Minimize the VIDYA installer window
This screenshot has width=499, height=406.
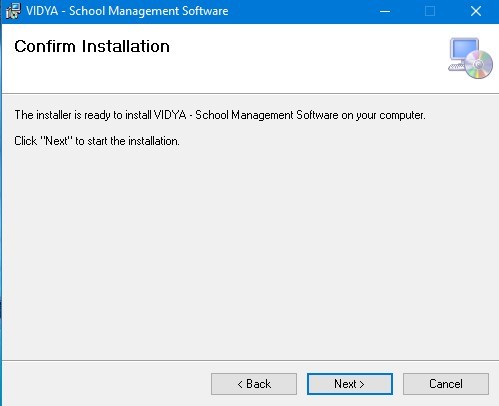385,11
